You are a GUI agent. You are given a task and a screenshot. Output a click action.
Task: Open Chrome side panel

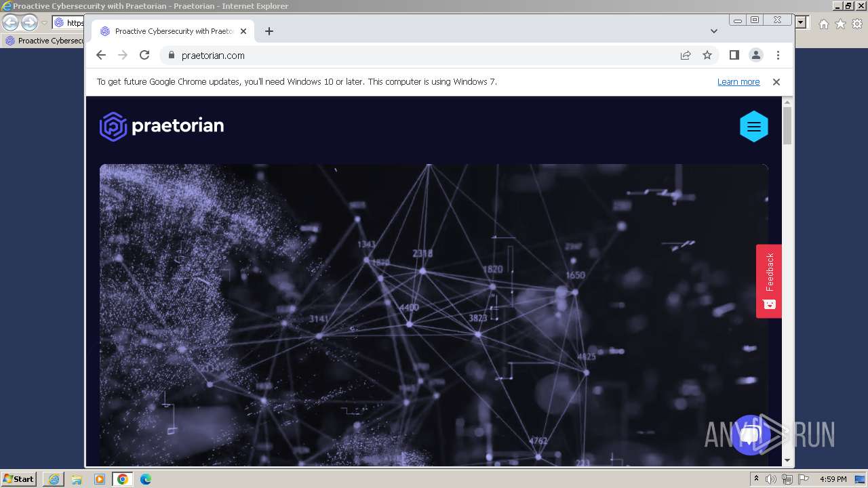click(x=734, y=55)
